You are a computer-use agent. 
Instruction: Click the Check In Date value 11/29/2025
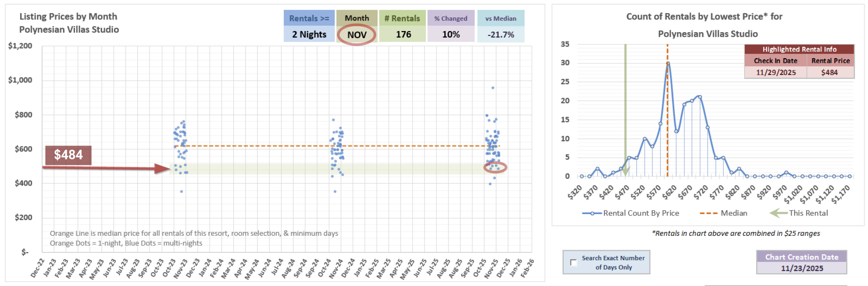pyautogui.click(x=775, y=72)
